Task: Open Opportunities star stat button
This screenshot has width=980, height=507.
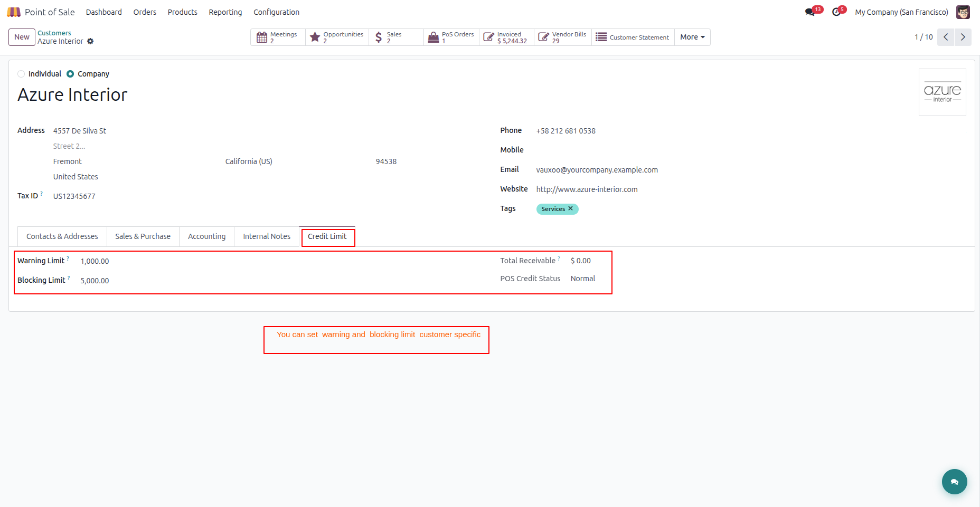Action: click(x=337, y=37)
